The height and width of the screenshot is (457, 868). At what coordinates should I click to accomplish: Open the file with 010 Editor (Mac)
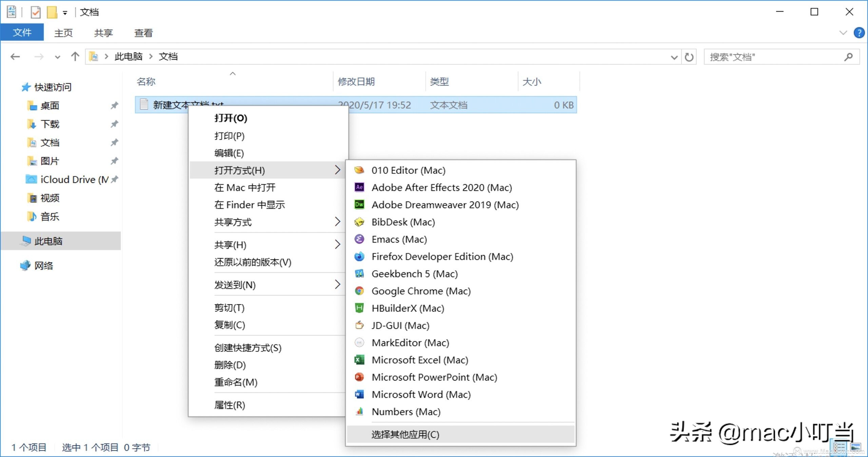(x=408, y=170)
